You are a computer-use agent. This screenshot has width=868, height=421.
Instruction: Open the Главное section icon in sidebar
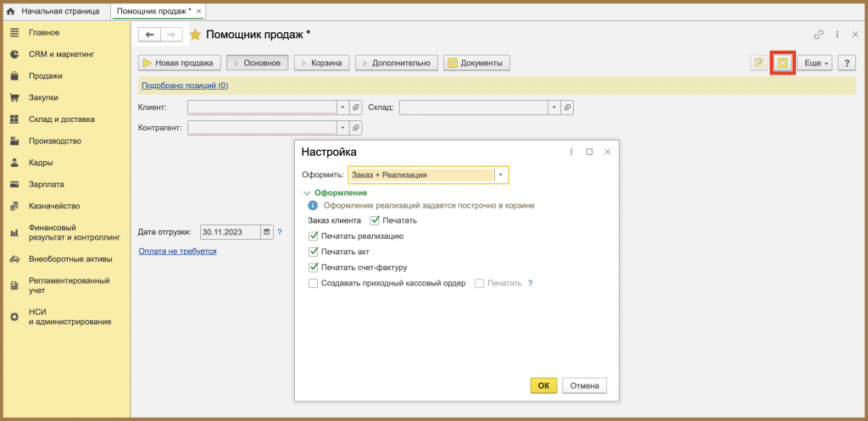point(15,33)
